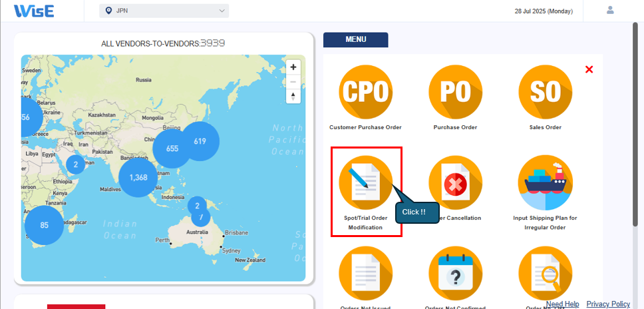Open the Purchase Order PO icon
This screenshot has height=309, width=644.
coord(455,92)
